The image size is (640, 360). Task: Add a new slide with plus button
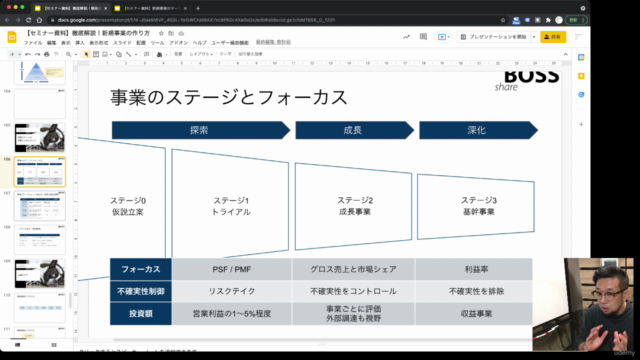12,54
